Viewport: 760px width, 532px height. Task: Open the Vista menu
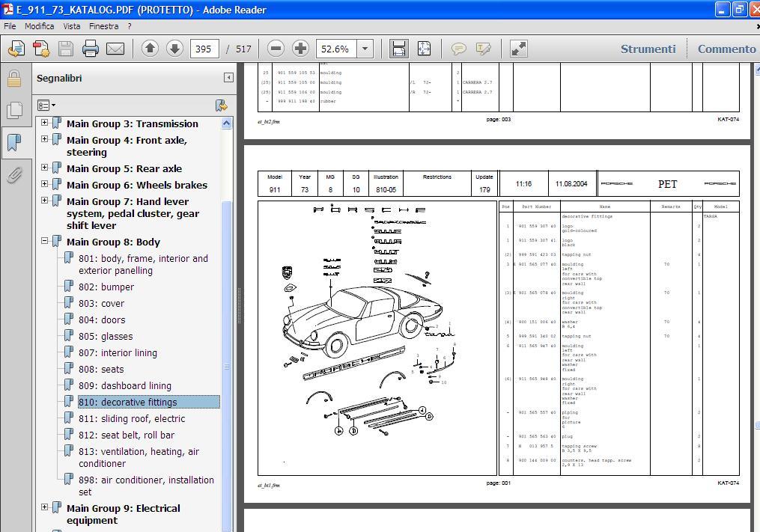[x=72, y=26]
